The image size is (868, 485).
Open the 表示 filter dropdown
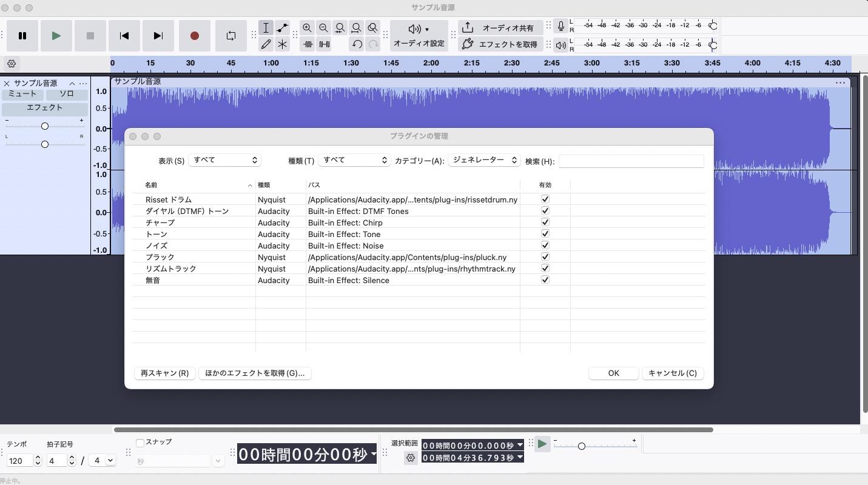(x=224, y=160)
